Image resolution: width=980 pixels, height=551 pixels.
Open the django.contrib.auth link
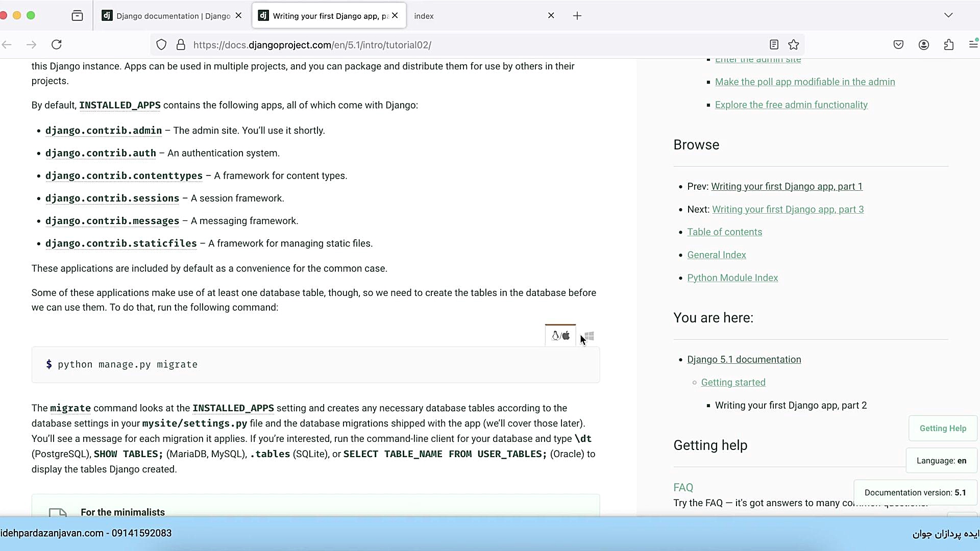[101, 153]
